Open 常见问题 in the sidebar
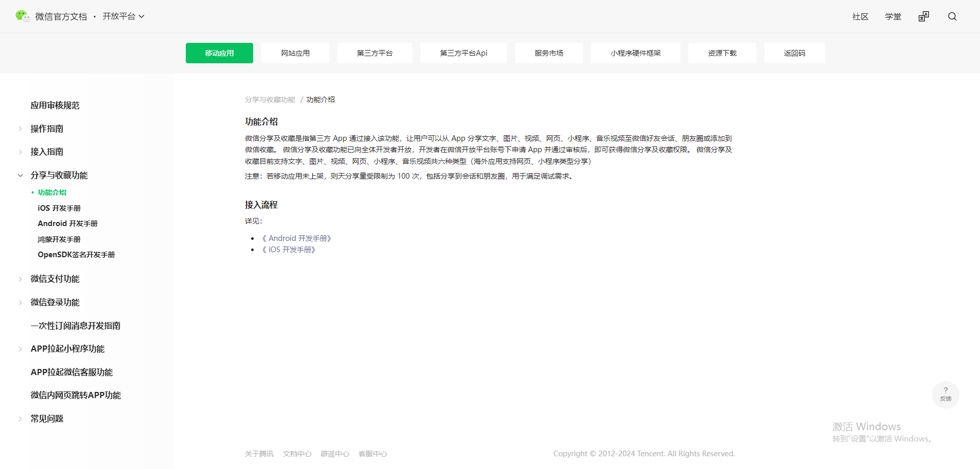This screenshot has height=469, width=980. [47, 418]
